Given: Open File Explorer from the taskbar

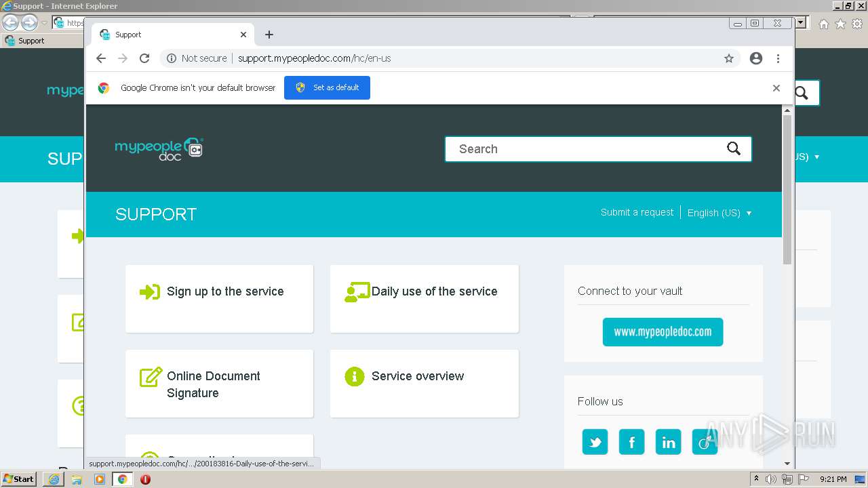Looking at the screenshot, I should point(77,479).
